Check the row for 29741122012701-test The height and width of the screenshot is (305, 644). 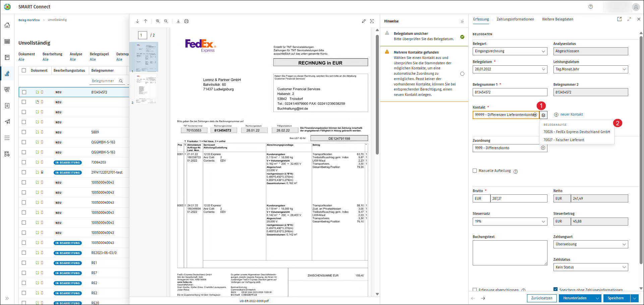point(24,172)
